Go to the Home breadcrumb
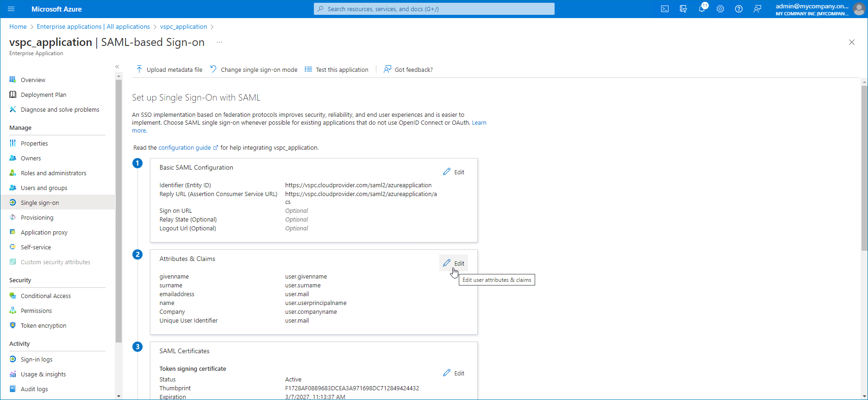868x400 pixels. 18,26
